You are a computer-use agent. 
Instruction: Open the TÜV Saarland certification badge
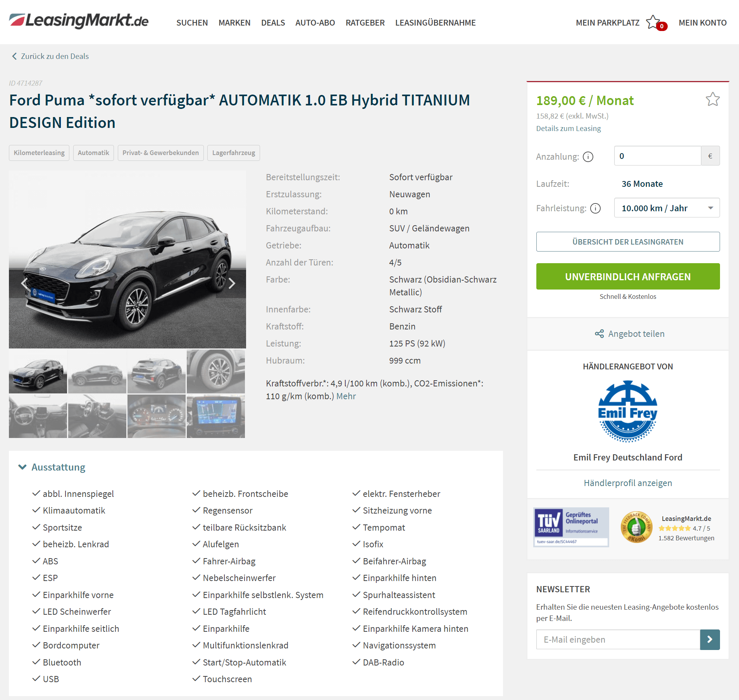point(571,527)
